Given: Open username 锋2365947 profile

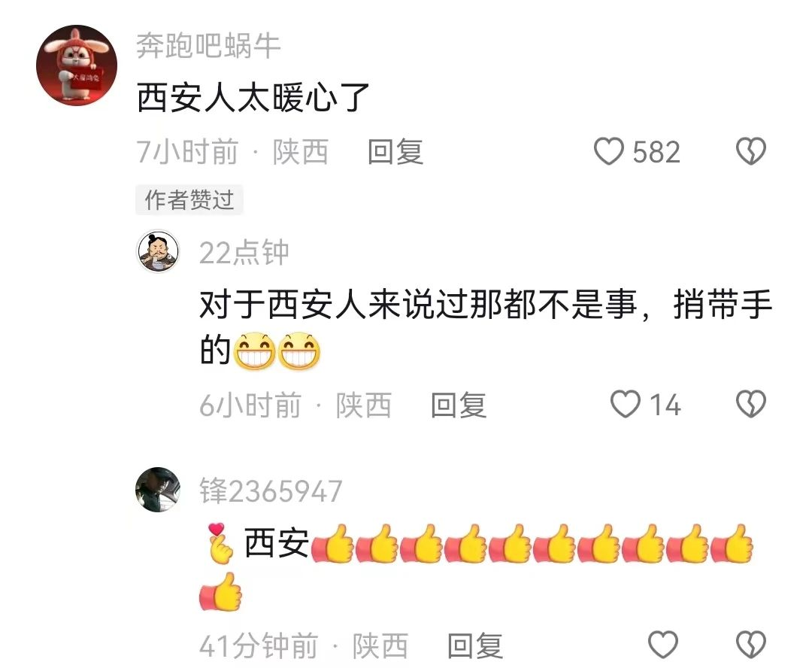Looking at the screenshot, I should [271, 490].
